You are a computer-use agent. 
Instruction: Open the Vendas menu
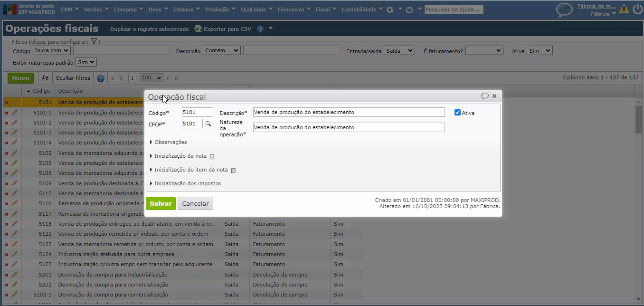(96, 10)
